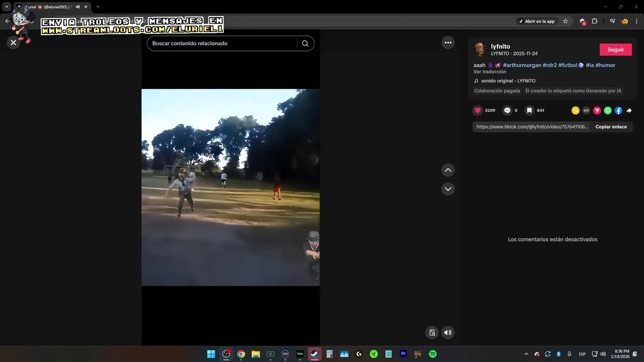Open lyfnito's profile avatar
Image resolution: width=644 pixels, height=362 pixels.
(x=479, y=49)
